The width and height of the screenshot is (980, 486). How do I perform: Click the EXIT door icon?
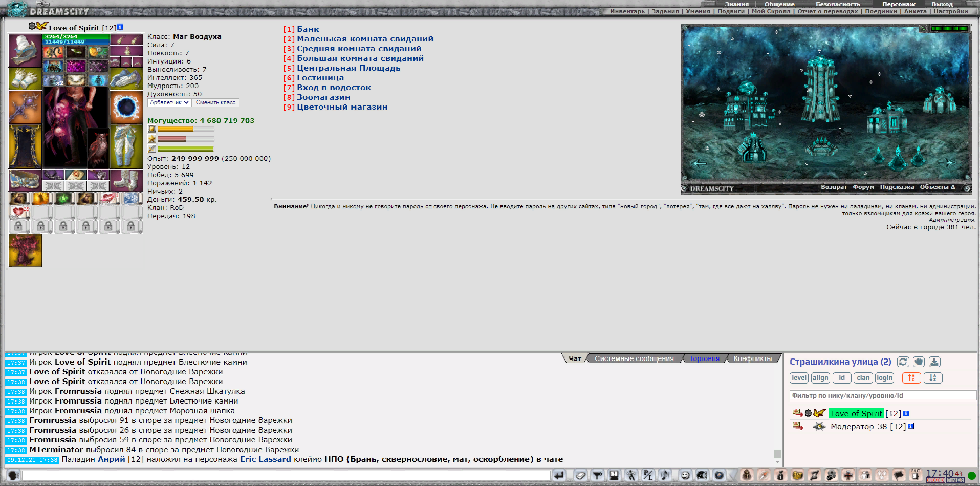(916, 475)
